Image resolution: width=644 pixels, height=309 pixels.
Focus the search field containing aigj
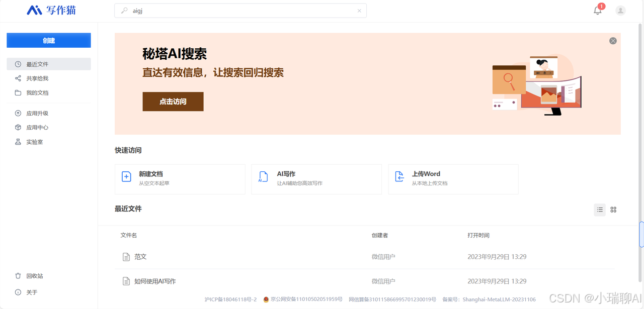pyautogui.click(x=240, y=11)
